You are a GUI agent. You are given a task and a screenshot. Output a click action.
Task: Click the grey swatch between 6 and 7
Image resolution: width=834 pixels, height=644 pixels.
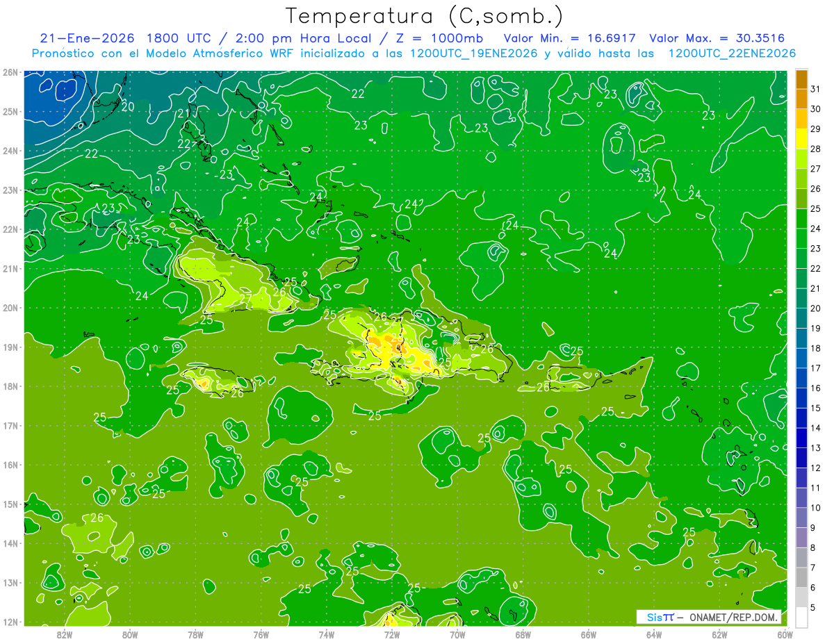801,578
